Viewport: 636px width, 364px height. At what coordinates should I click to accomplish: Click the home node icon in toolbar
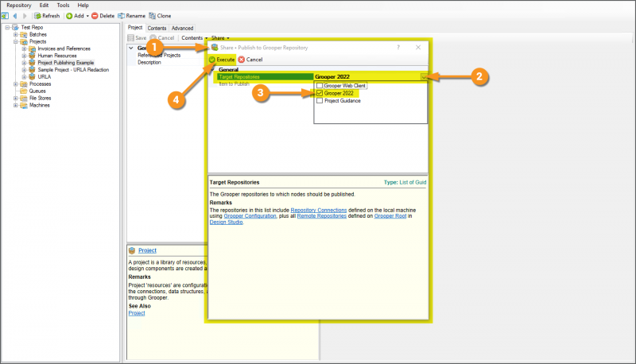[5, 16]
